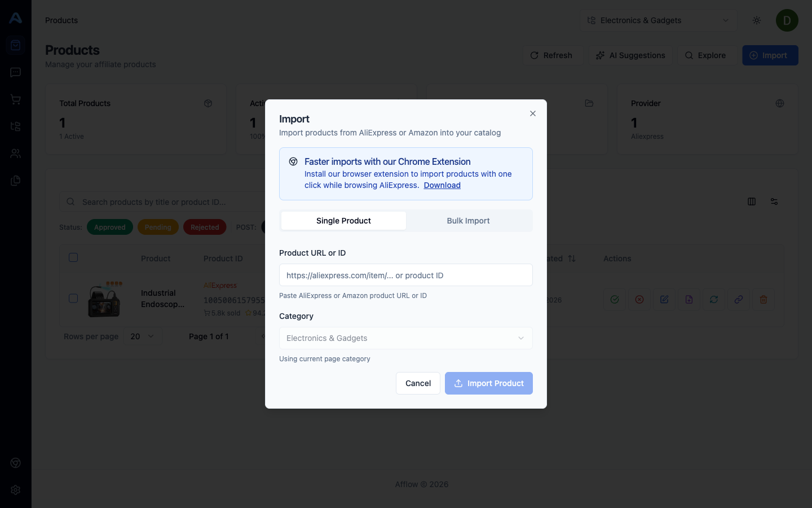Download the Chrome Extension via the link
The image size is (812, 508).
tap(442, 185)
